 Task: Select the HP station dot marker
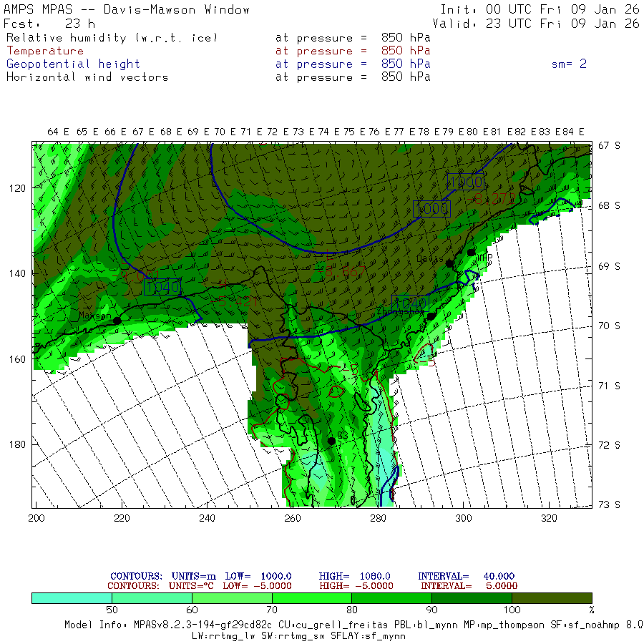click(471, 253)
